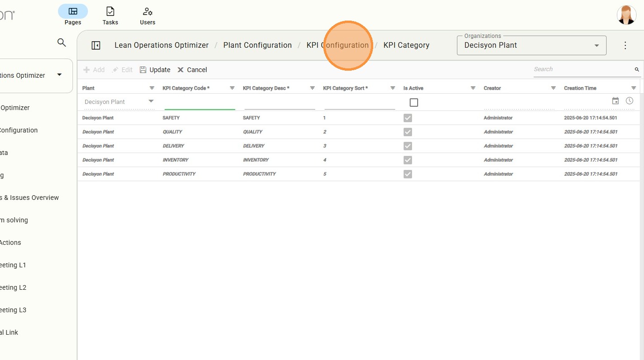Switch to the Users tab
This screenshot has width=644, height=360.
coord(147,15)
